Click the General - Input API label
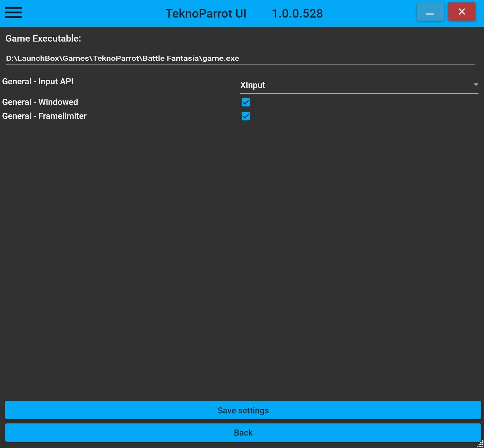The height and width of the screenshot is (448, 484). [x=38, y=82]
